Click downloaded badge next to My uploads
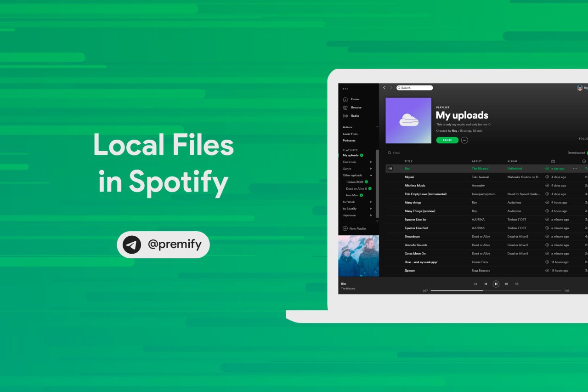This screenshot has width=588, height=392. tap(362, 155)
